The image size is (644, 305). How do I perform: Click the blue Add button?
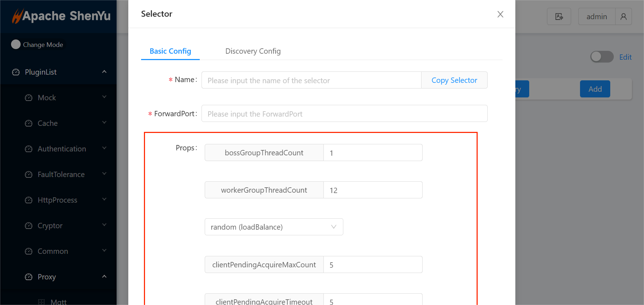595,89
